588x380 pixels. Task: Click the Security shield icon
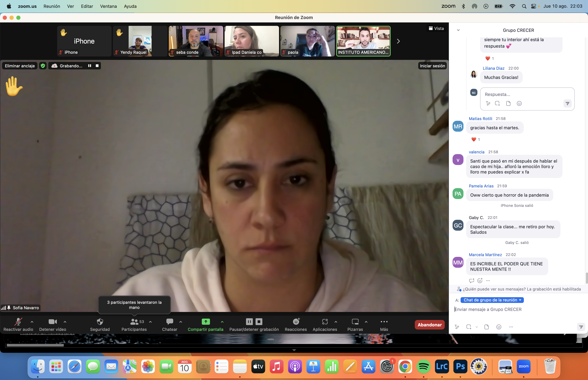(100, 321)
